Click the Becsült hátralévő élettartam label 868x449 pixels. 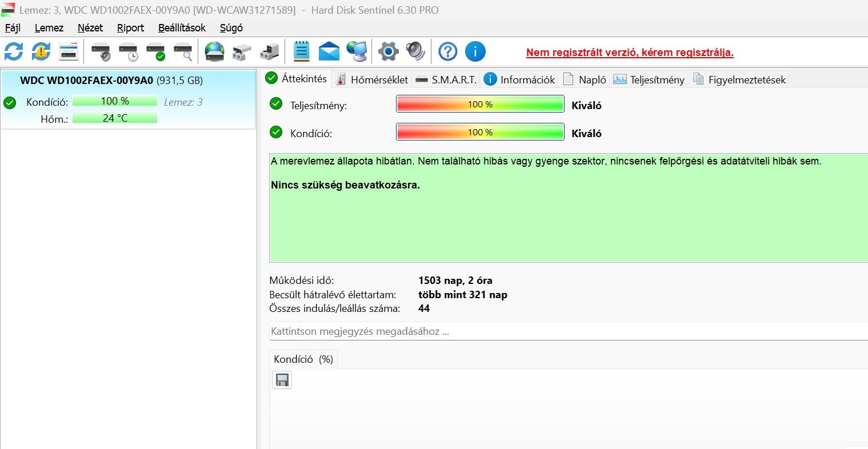point(333,295)
